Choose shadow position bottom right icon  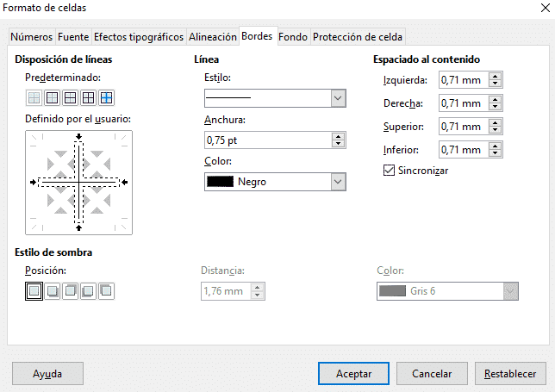[x=53, y=291]
